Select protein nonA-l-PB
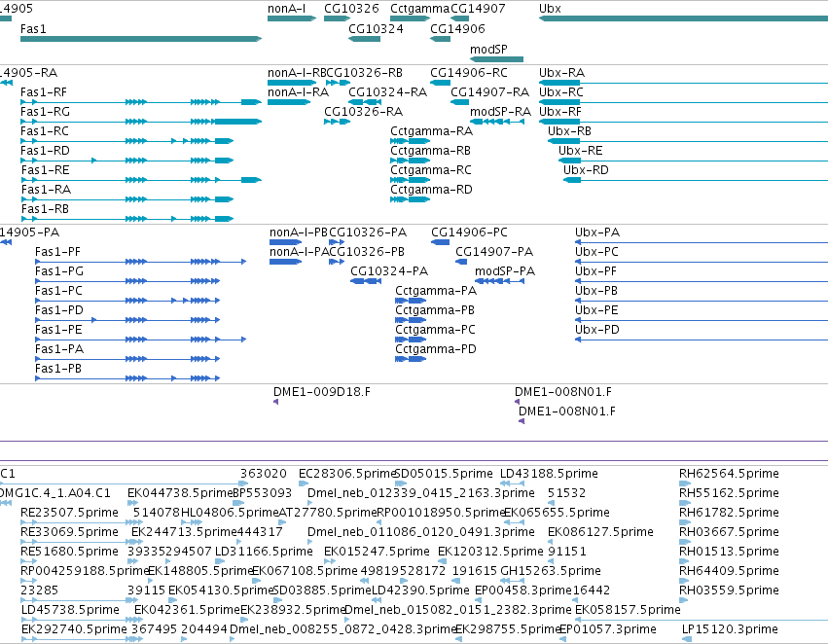The image size is (828, 644). pos(285,242)
